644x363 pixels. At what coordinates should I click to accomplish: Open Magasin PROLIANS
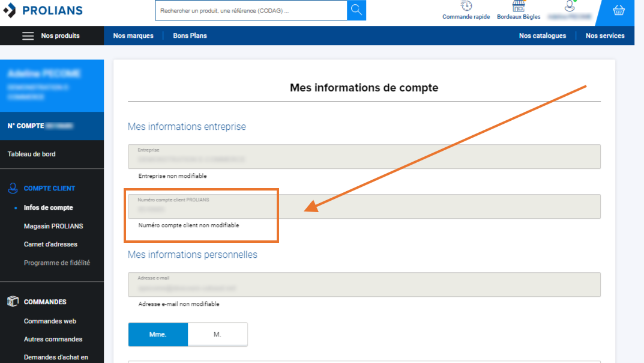point(53,226)
